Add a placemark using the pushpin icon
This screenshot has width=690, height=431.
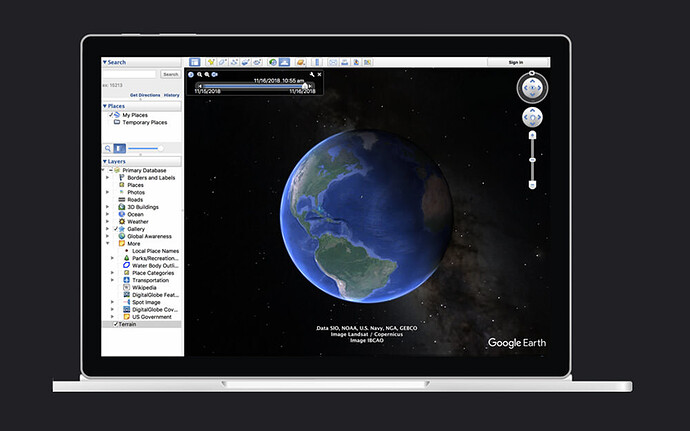click(x=211, y=62)
